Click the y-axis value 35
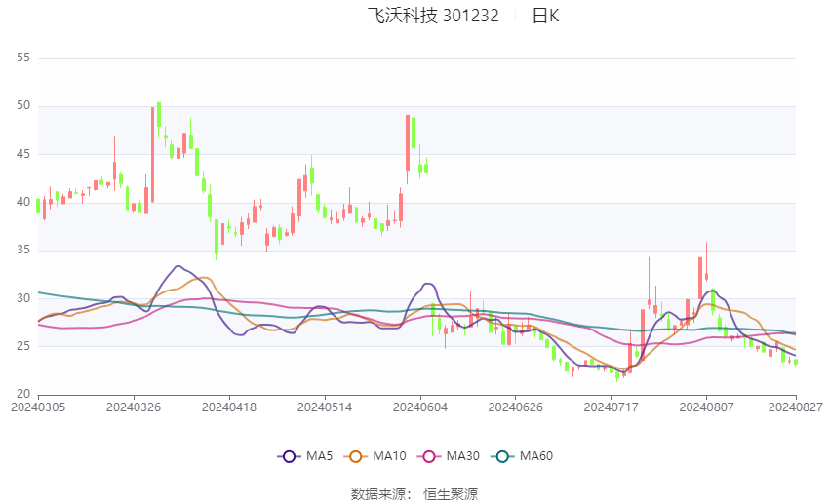829x504 pixels. click(23, 250)
